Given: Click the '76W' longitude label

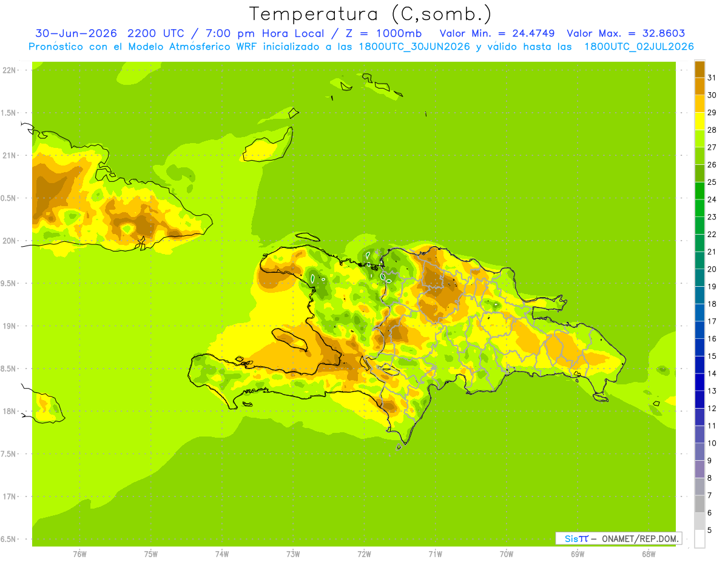Looking at the screenshot, I should [x=79, y=554].
